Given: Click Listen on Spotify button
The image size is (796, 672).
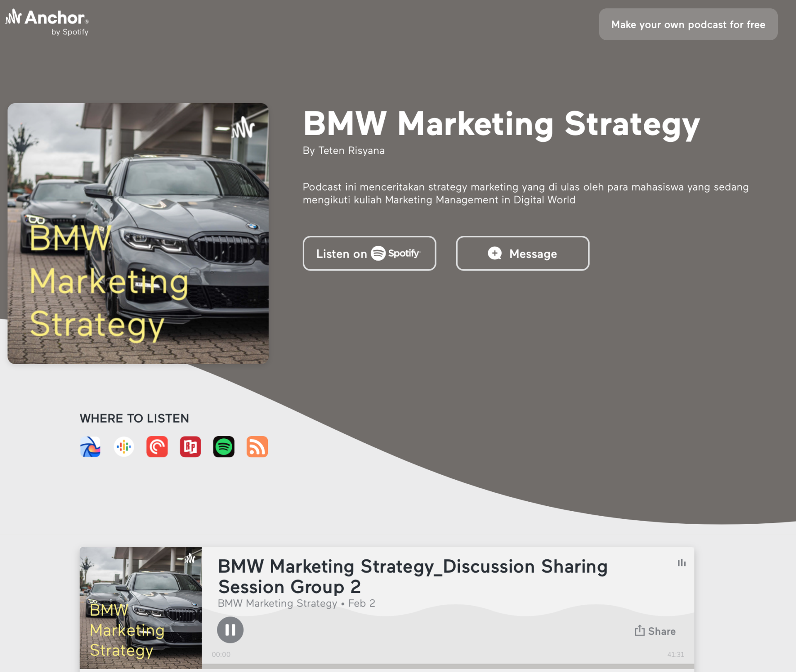Looking at the screenshot, I should coord(369,254).
